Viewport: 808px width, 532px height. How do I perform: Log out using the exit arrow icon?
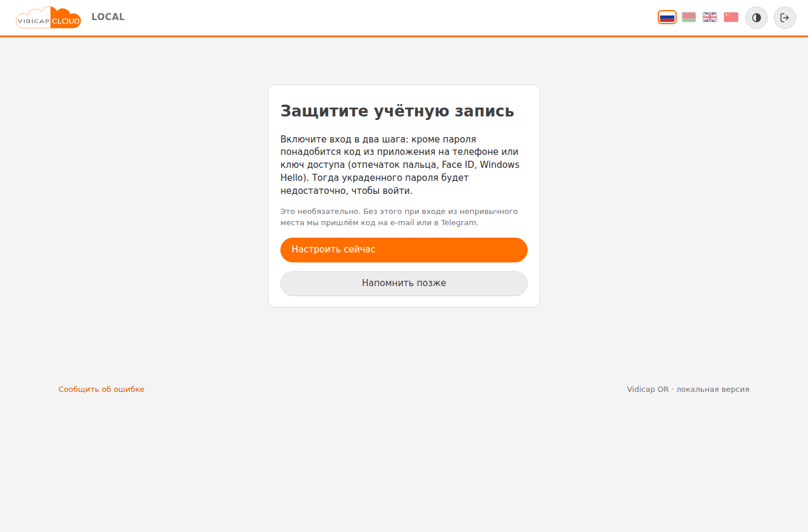pos(785,18)
